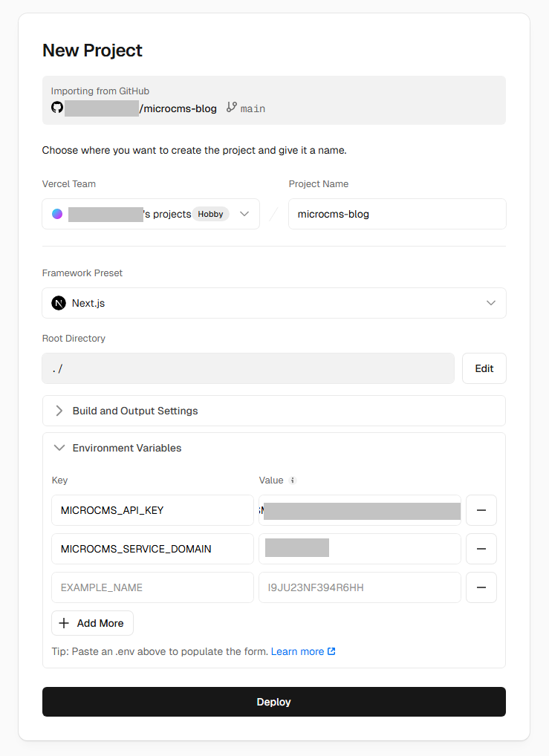Click the plus icon inside Add More
549x756 pixels.
pyautogui.click(x=64, y=622)
